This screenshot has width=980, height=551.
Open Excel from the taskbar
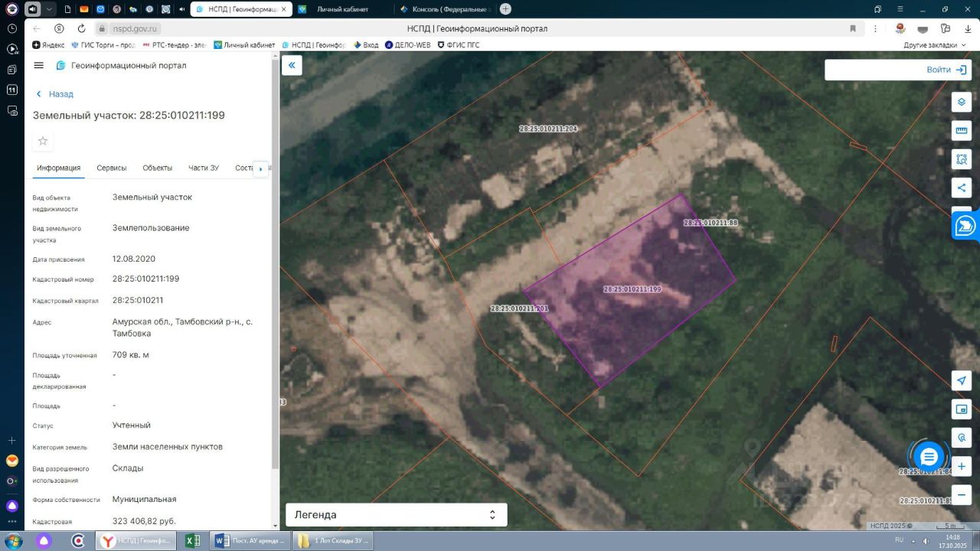point(193,541)
